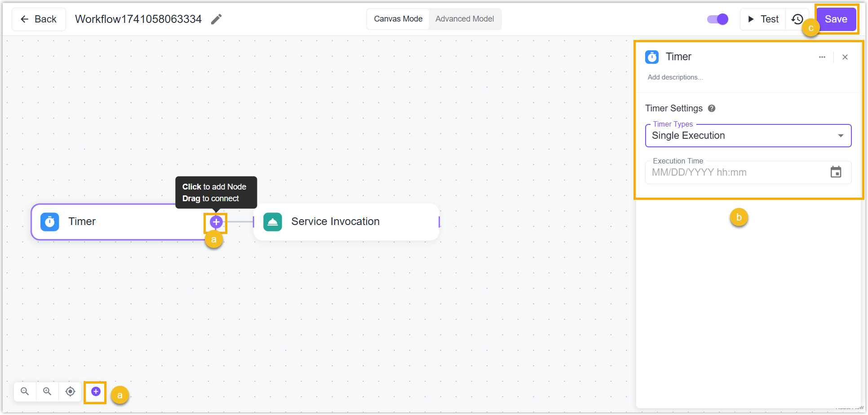Viewport: 868px width, 415px height.
Task: Save the workflow
Action: click(836, 19)
